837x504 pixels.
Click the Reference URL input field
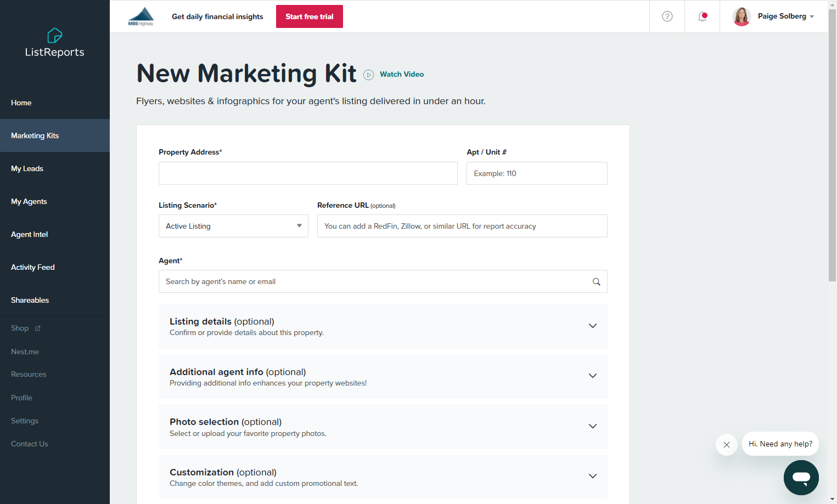(x=462, y=226)
